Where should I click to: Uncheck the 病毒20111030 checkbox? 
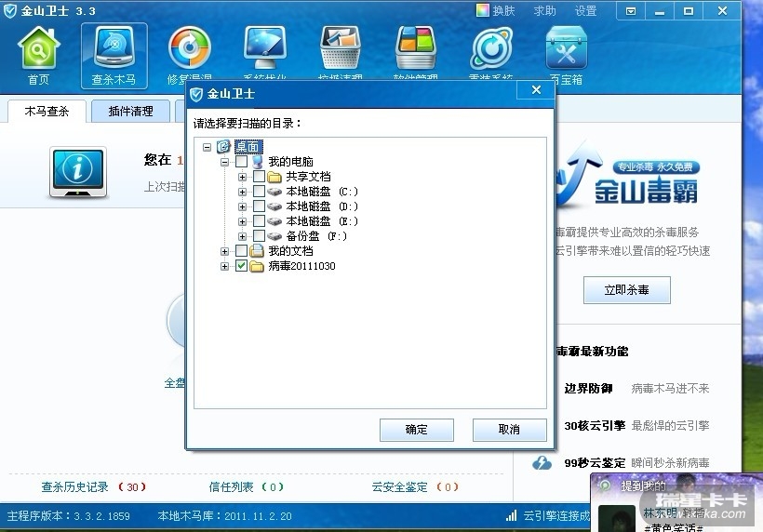(241, 265)
